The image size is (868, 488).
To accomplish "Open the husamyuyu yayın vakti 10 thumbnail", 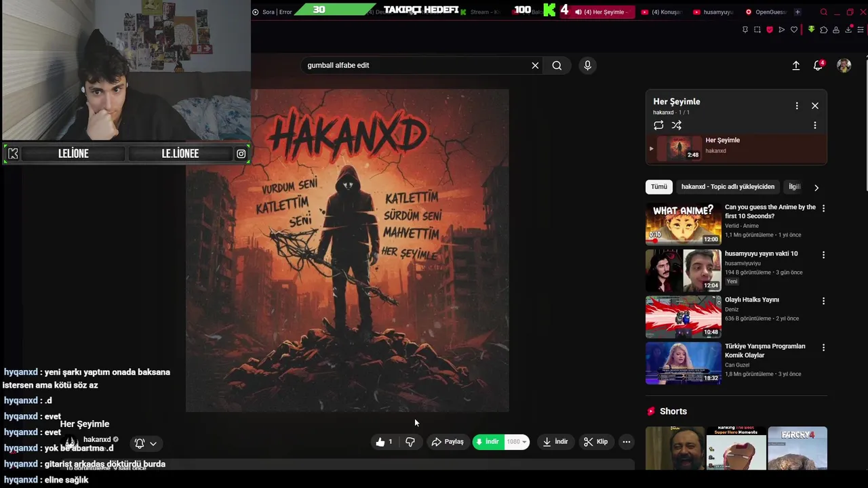I will click(684, 270).
